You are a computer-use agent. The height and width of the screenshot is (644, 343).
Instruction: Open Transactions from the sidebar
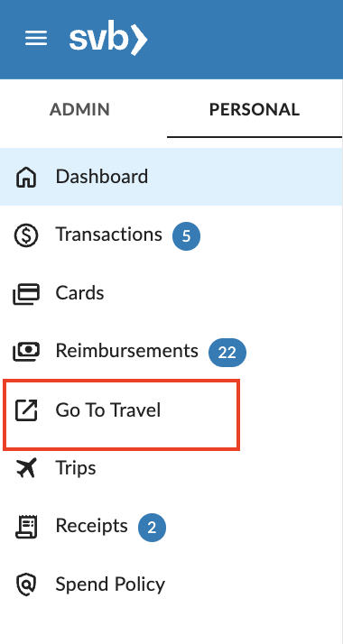(171, 235)
